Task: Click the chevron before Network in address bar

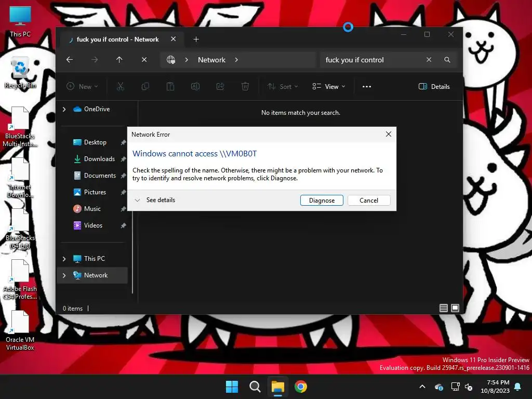Action: click(187, 60)
